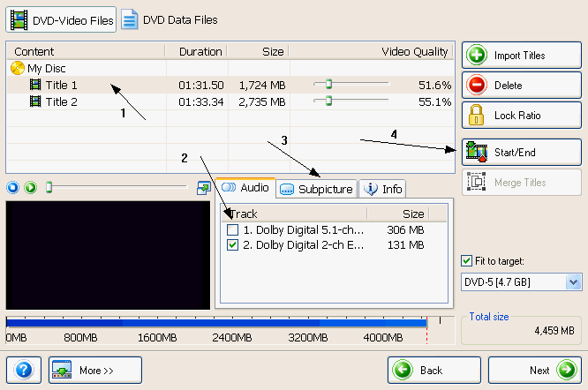Click the detach preview window icon

[204, 188]
